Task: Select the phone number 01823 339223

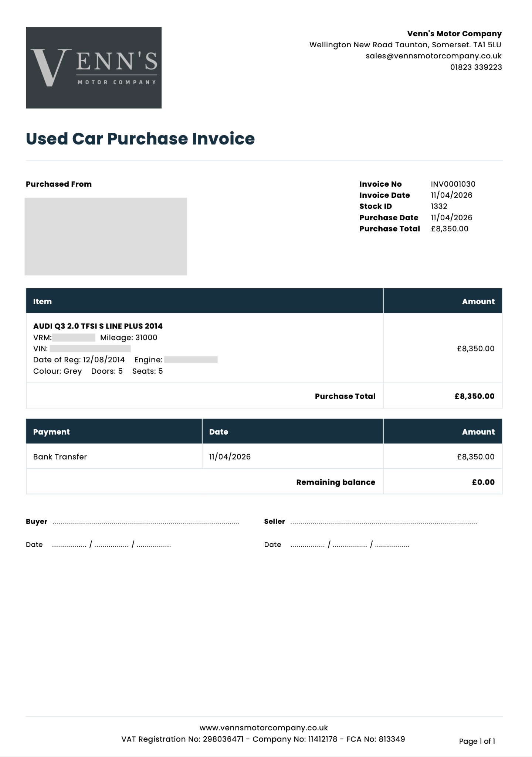Action: coord(476,67)
